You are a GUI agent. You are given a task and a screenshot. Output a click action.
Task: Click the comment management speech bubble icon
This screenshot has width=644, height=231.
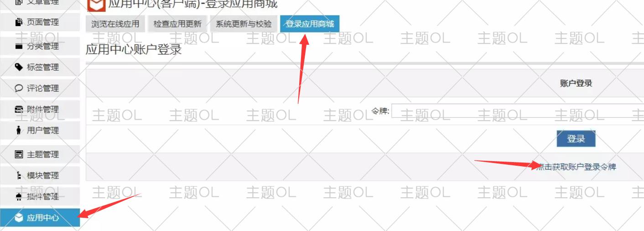click(x=19, y=88)
